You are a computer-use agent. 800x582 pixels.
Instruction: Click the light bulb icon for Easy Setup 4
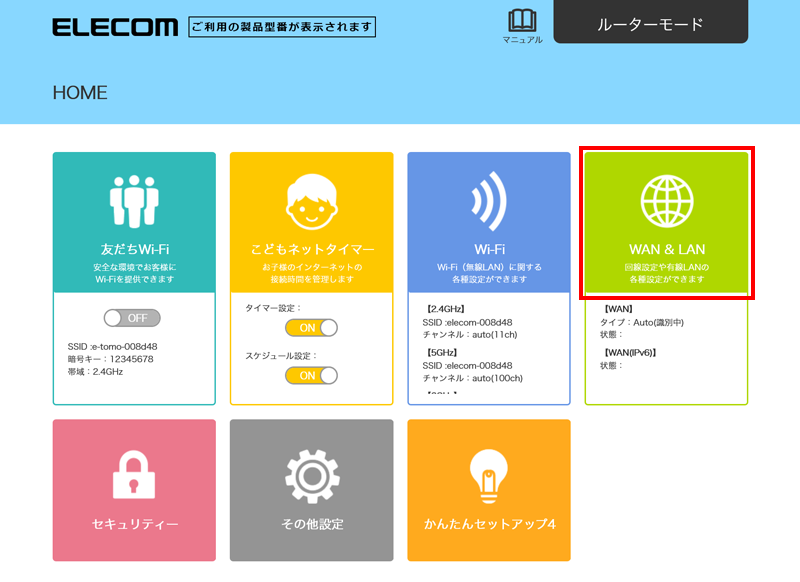(x=489, y=476)
